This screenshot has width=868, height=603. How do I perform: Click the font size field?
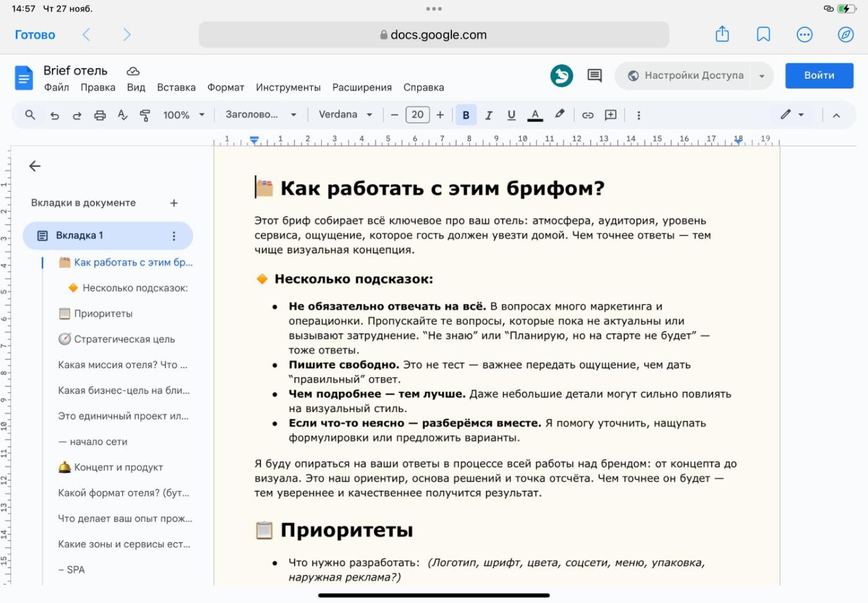click(x=417, y=115)
